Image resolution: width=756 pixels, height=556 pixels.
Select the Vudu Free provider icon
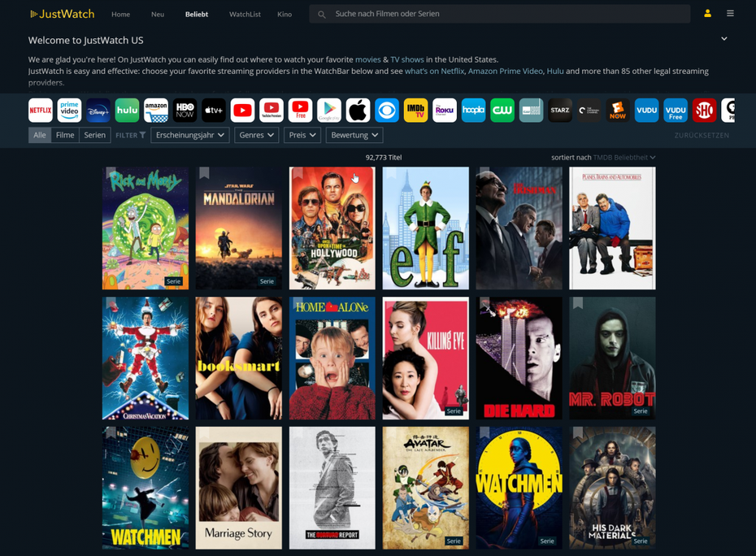676,111
